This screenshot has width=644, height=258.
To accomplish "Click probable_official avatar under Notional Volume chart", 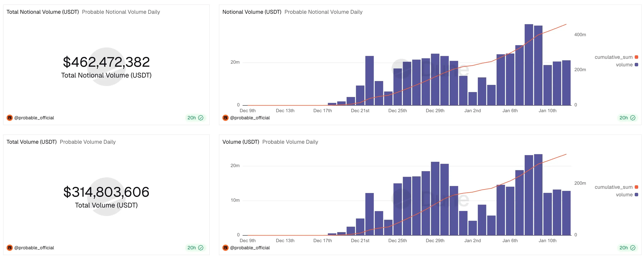I will [225, 118].
